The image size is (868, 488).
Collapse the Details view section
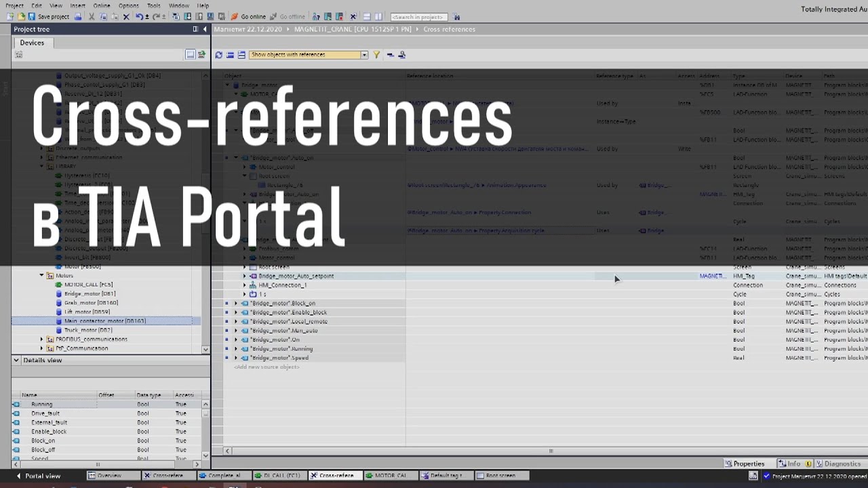(16, 360)
